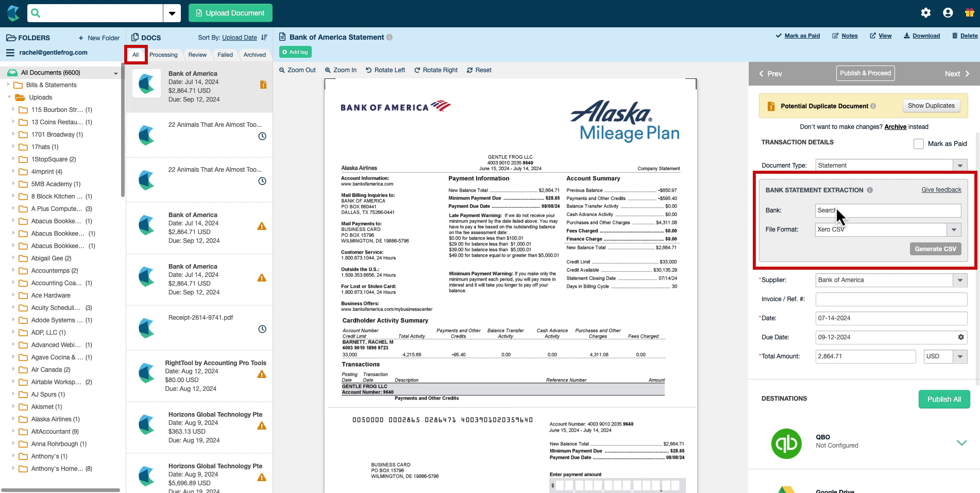
Task: Go to Next document
Action: (x=957, y=74)
